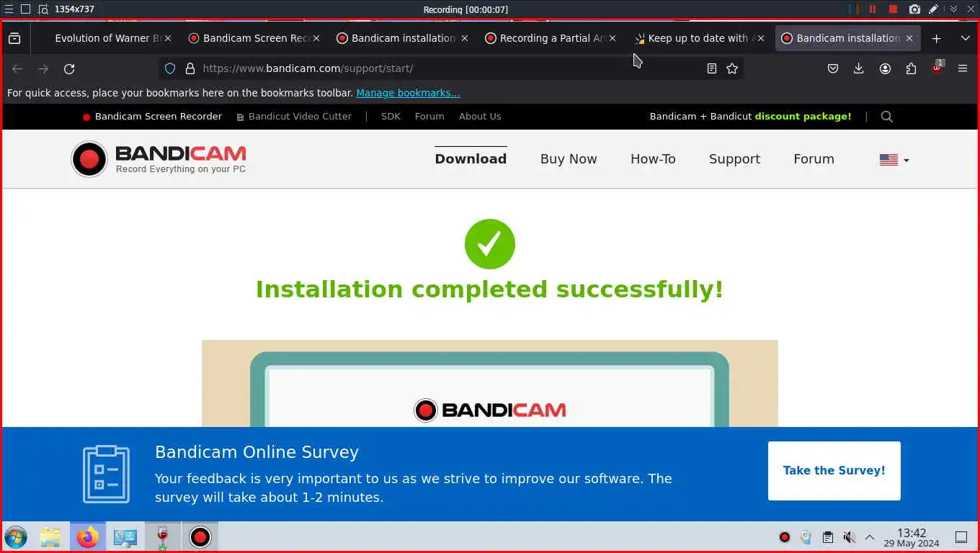Open the Firefox account icon
Screen dimensions: 980x553
tap(885, 68)
